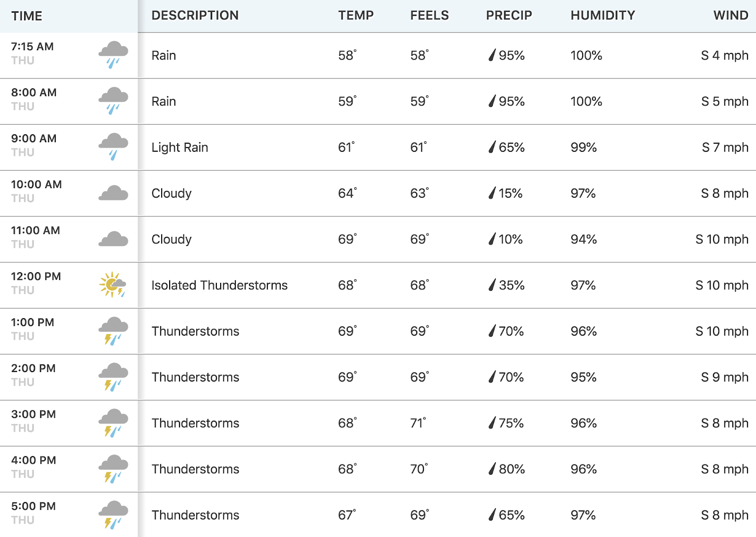Select the HUMIDITY column header

pyautogui.click(x=602, y=16)
